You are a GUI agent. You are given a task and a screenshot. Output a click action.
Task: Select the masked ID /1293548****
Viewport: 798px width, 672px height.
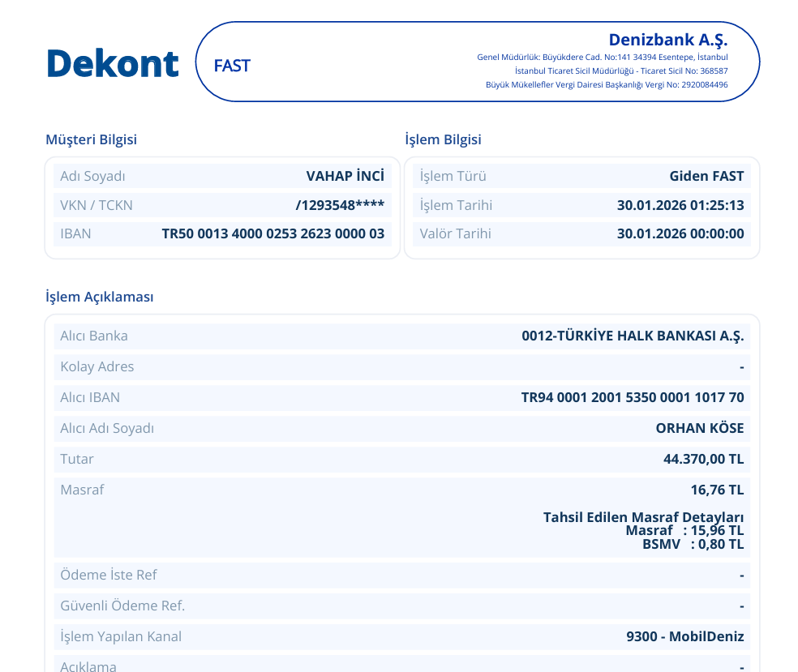340,205
